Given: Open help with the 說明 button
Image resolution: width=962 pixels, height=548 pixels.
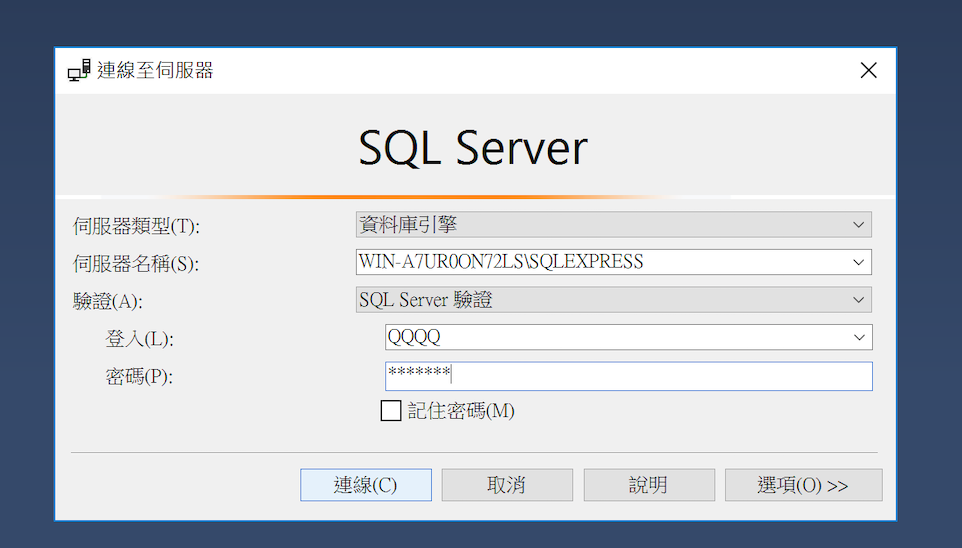Looking at the screenshot, I should pyautogui.click(x=649, y=485).
